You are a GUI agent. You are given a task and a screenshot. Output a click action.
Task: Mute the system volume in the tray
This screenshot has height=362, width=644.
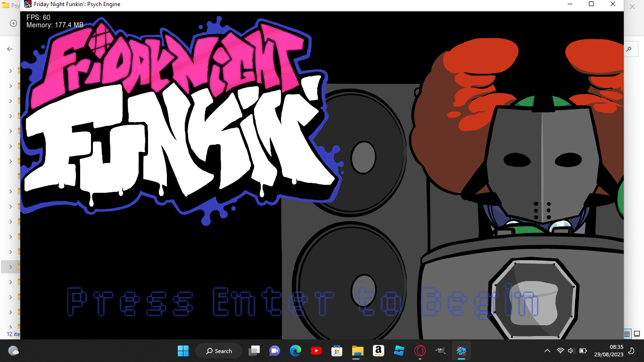coord(570,351)
